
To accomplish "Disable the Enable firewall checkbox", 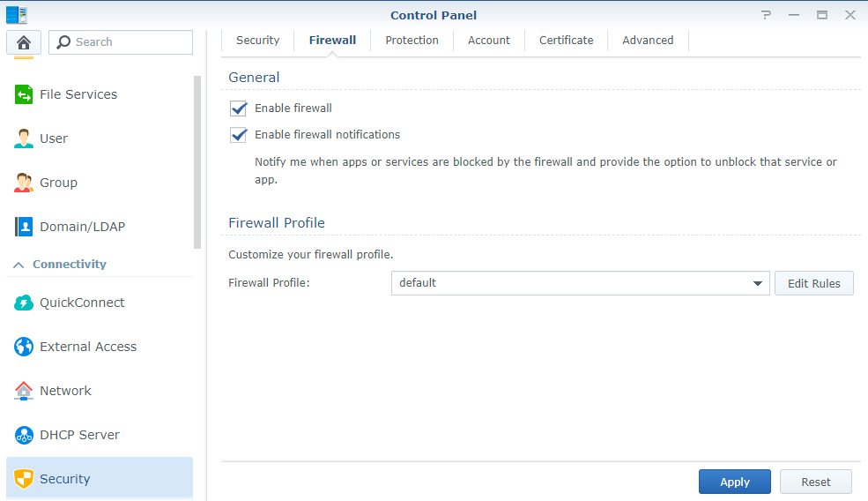I will 238,108.
